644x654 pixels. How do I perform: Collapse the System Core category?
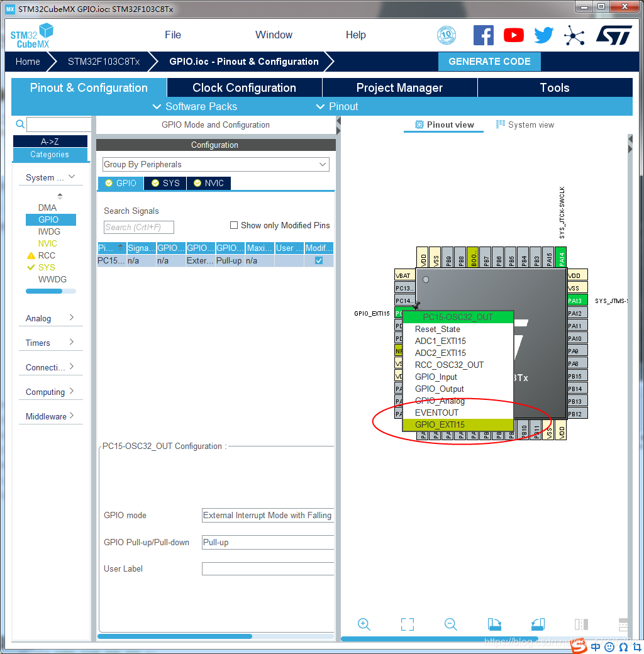(50, 177)
